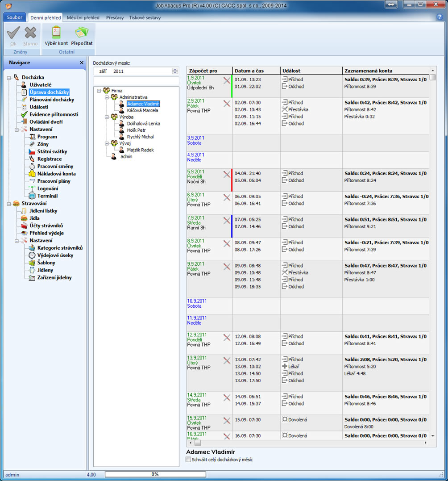
Task: Click the 0% progress bar
Action: tap(155, 475)
